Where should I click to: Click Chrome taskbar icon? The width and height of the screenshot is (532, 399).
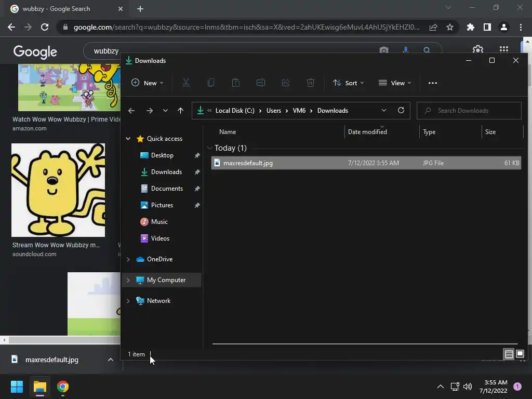63,387
